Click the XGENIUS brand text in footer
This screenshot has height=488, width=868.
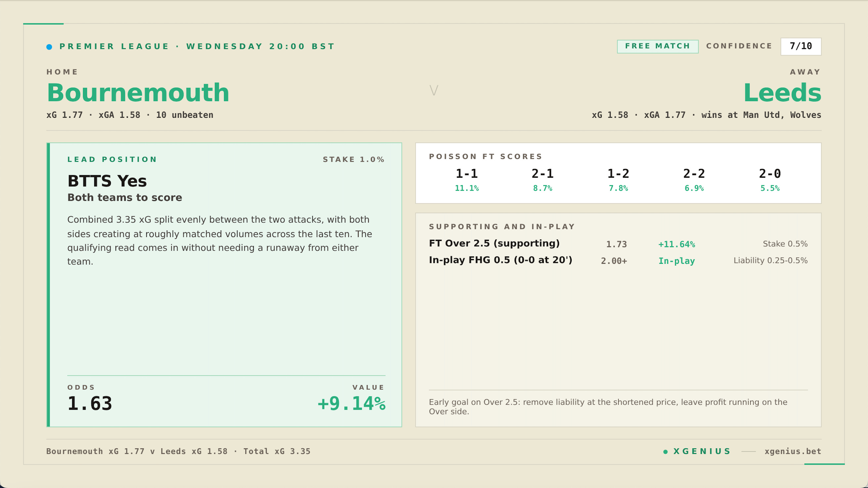click(x=702, y=451)
